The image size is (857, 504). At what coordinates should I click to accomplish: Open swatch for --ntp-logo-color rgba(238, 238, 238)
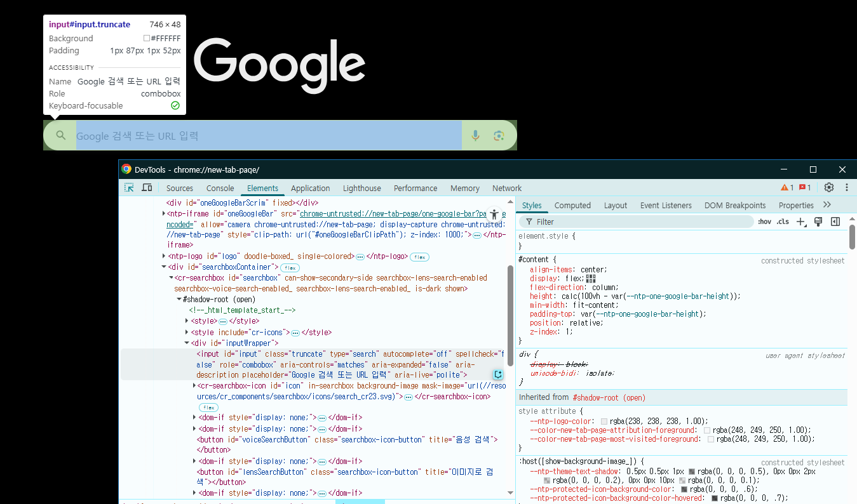click(604, 421)
